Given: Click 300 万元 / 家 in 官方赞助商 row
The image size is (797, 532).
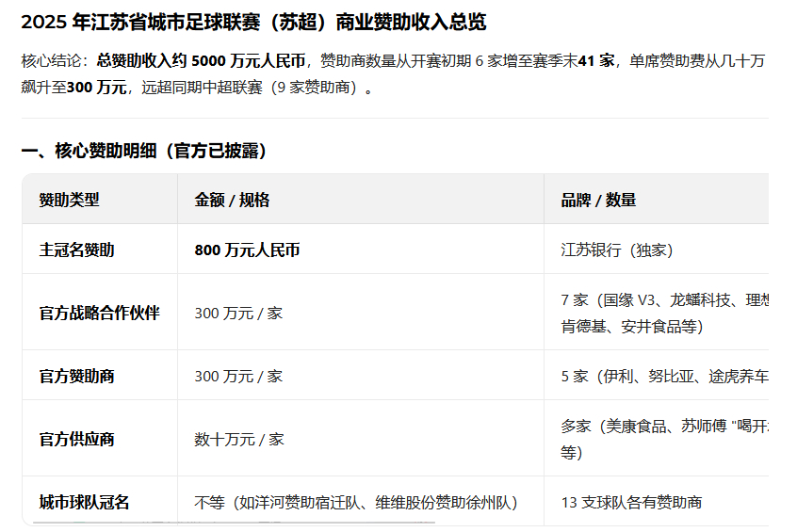Looking at the screenshot, I should tap(238, 376).
